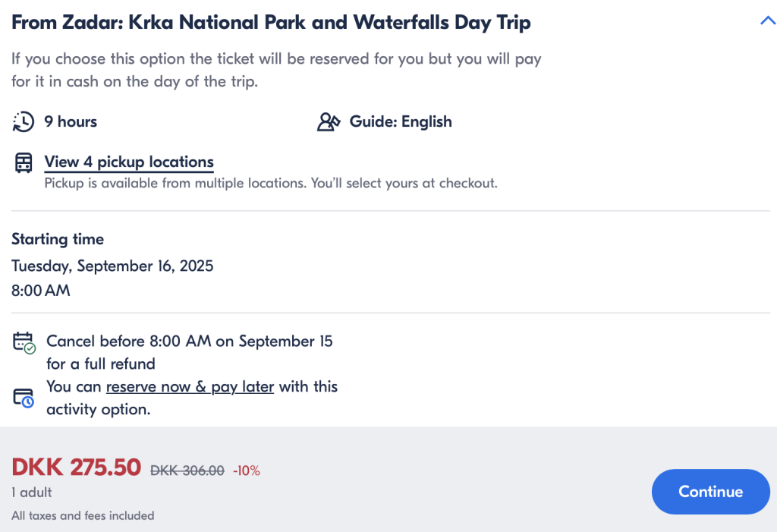Image resolution: width=777 pixels, height=532 pixels.
Task: Select the DKK 275.50 discounted price
Action: [x=77, y=467]
